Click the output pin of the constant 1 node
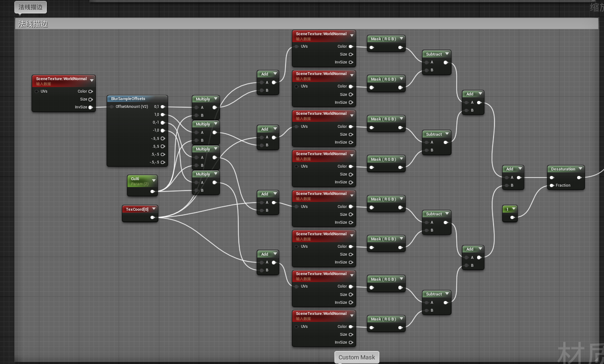 click(x=512, y=217)
